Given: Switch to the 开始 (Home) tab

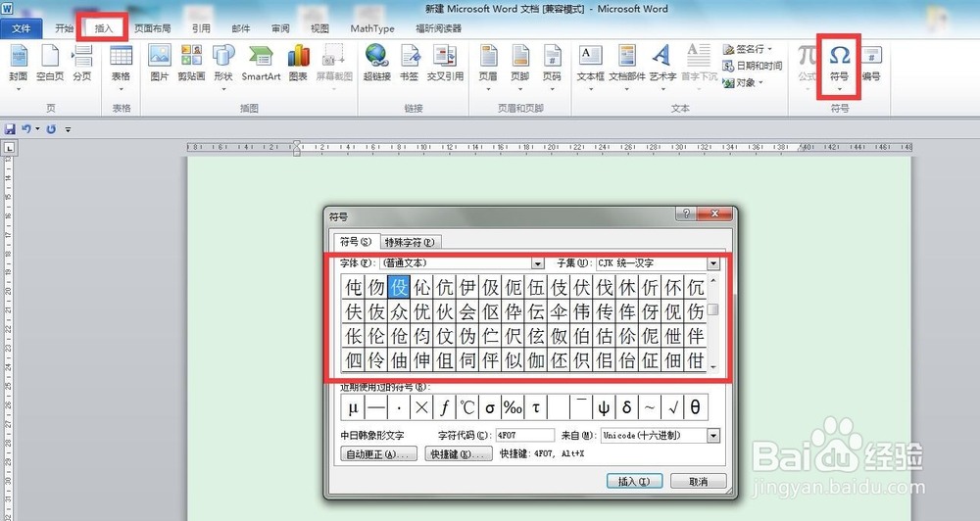Looking at the screenshot, I should coord(65,28).
